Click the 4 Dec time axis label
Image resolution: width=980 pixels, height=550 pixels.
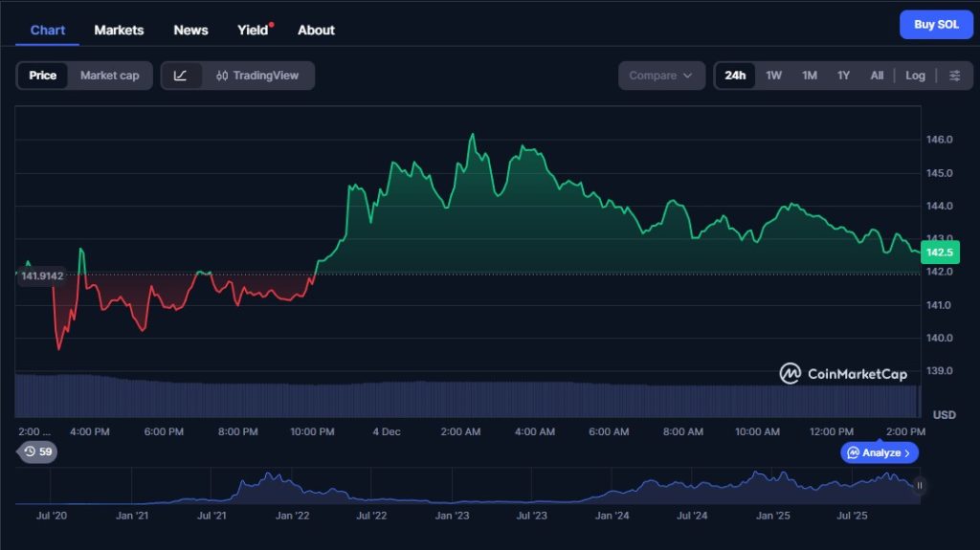[x=387, y=432]
